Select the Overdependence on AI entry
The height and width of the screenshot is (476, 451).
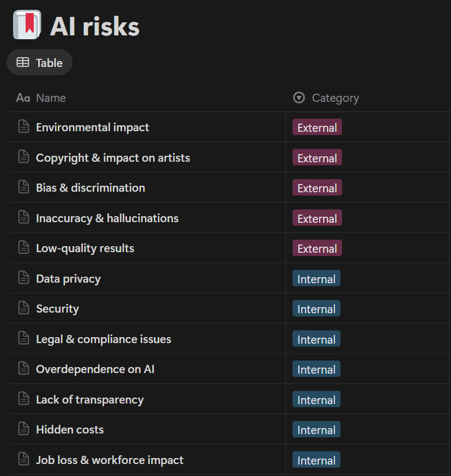coord(95,369)
